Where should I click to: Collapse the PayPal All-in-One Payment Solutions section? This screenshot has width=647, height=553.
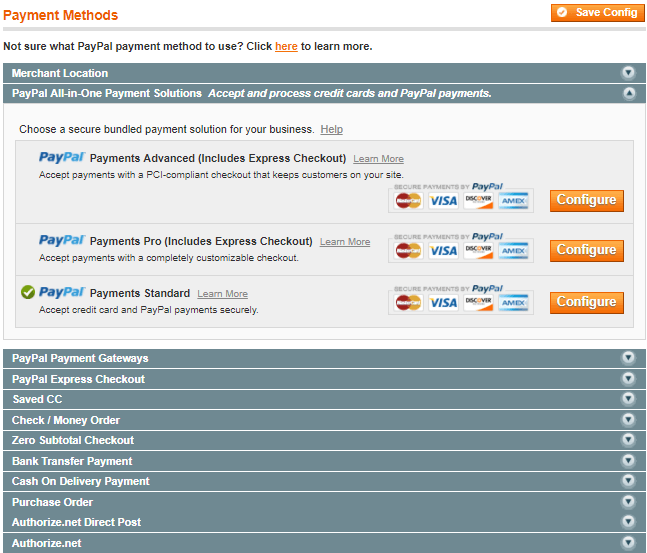pos(629,93)
